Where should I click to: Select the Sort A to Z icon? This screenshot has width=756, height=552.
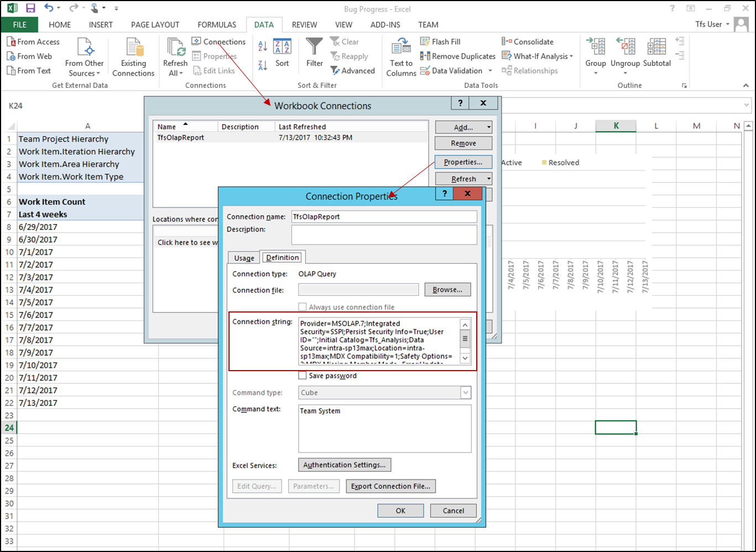point(262,46)
